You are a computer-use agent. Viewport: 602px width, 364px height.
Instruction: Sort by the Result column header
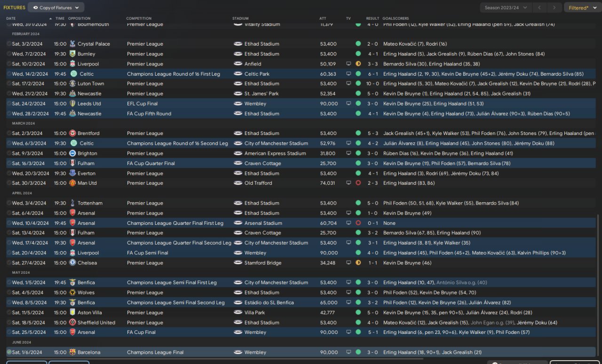[x=372, y=18]
